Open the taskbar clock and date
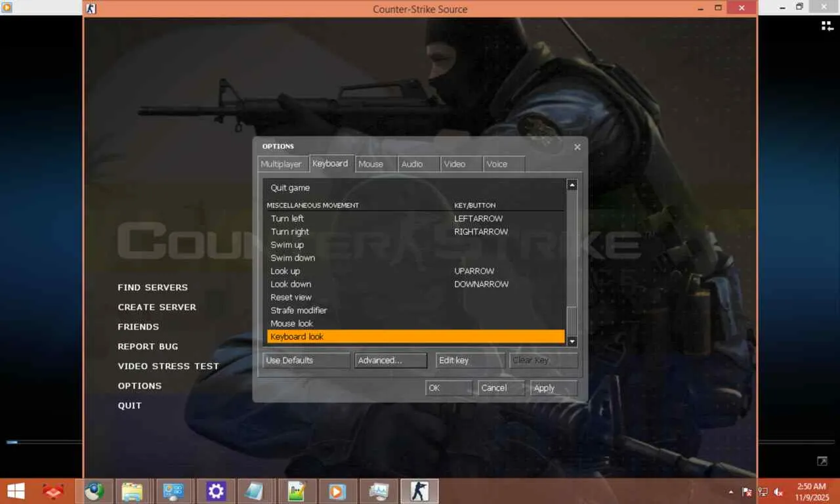The height and width of the screenshot is (504, 840). [811, 492]
